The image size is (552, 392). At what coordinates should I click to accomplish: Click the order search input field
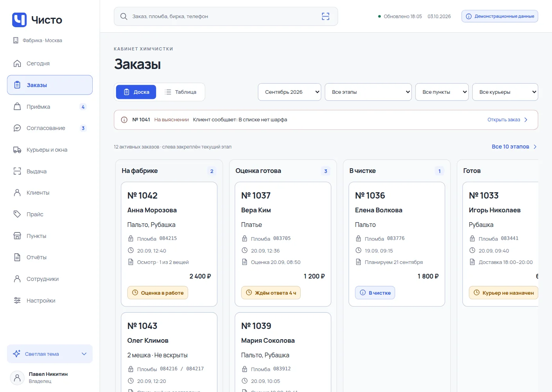(x=226, y=16)
